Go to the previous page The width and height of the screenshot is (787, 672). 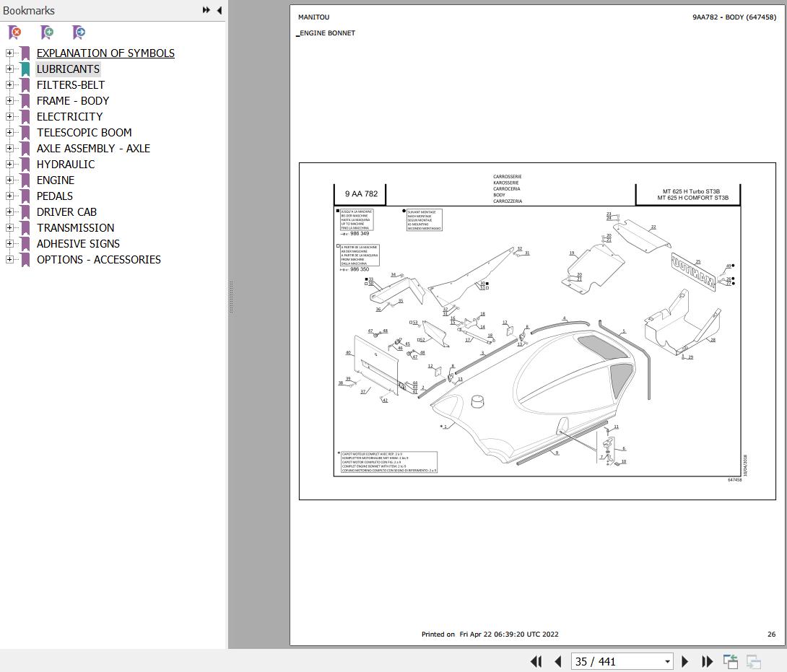[x=557, y=661]
